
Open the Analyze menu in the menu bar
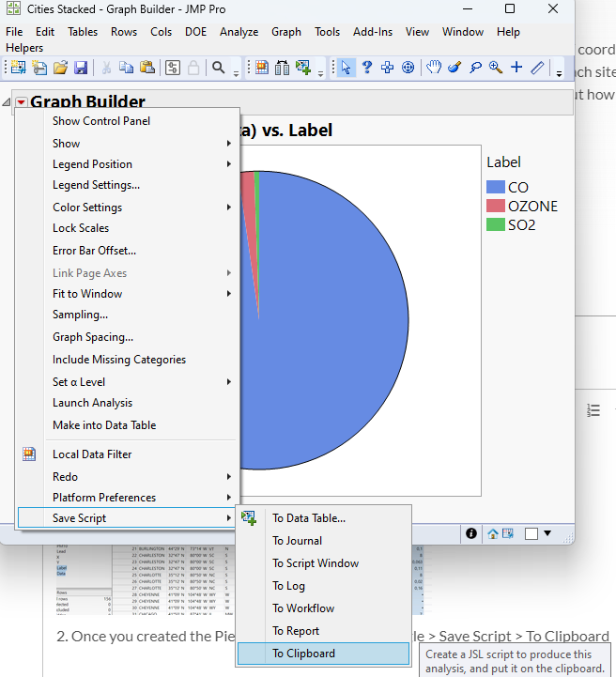239,32
